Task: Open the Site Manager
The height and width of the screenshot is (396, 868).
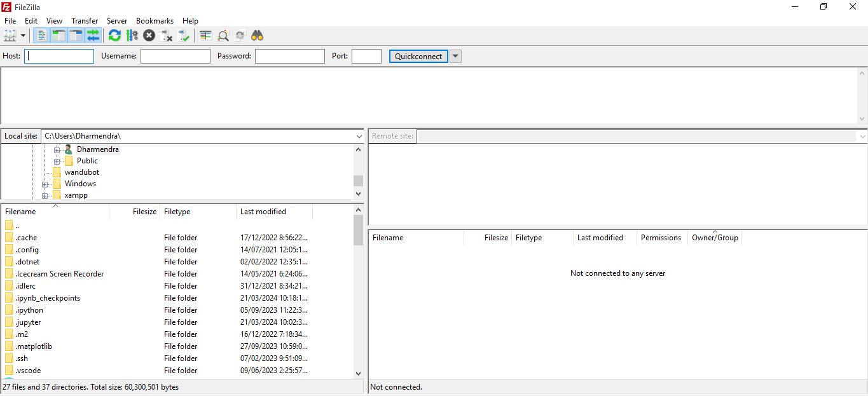Action: [10, 36]
